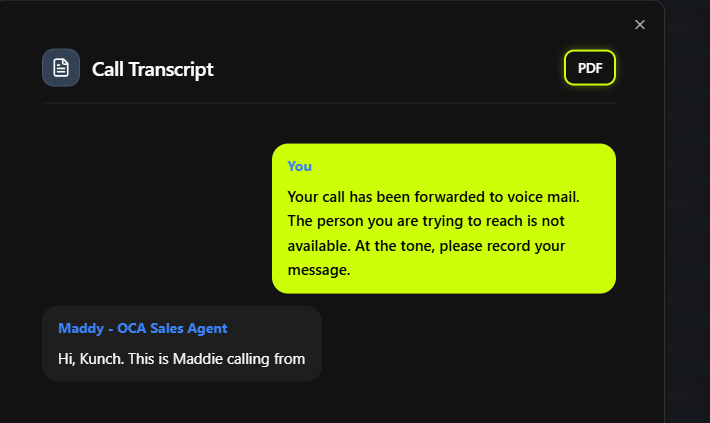This screenshot has height=423, width=710.
Task: Click the transcript document icon
Action: tap(61, 68)
